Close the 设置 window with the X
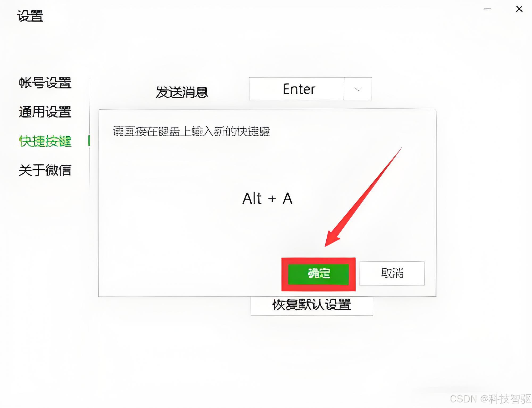 pyautogui.click(x=519, y=9)
